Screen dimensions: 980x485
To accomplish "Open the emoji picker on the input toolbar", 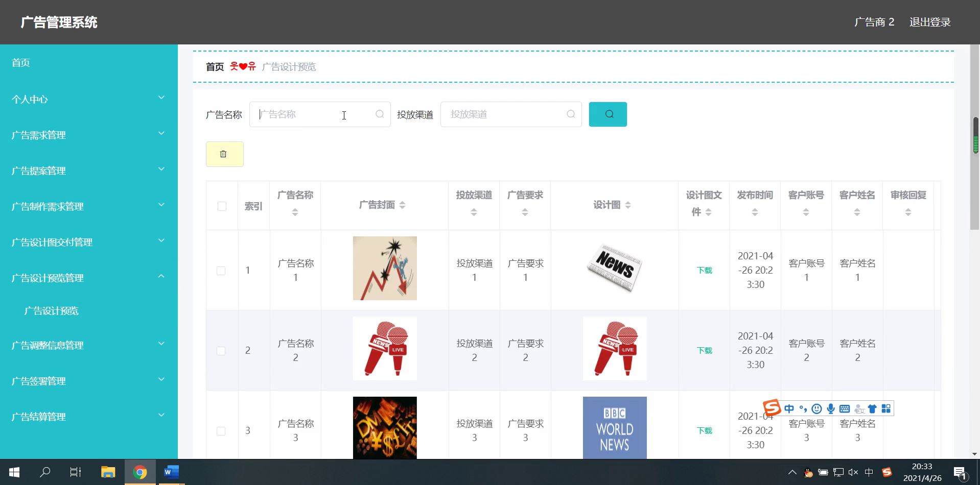I will pos(816,408).
